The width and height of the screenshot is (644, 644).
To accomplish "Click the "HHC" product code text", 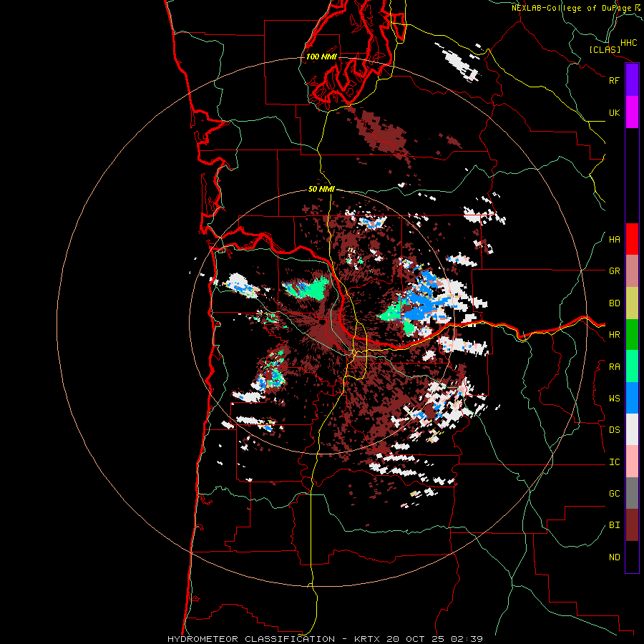I will [x=628, y=43].
